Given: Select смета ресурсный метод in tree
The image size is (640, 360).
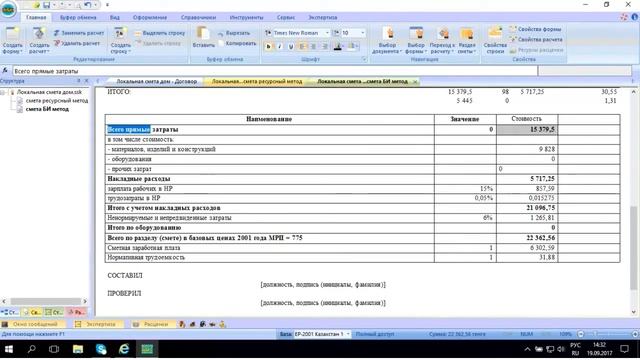Looking at the screenshot, I should [56, 100].
